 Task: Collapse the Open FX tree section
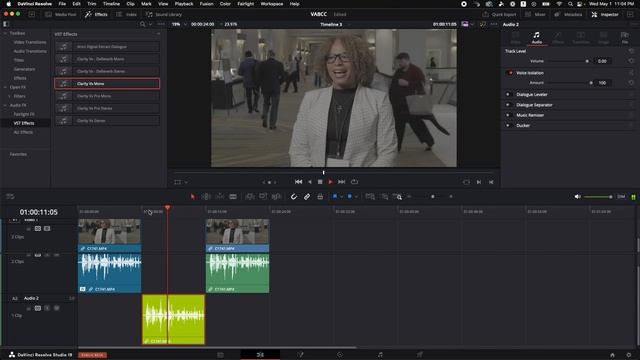(5, 87)
